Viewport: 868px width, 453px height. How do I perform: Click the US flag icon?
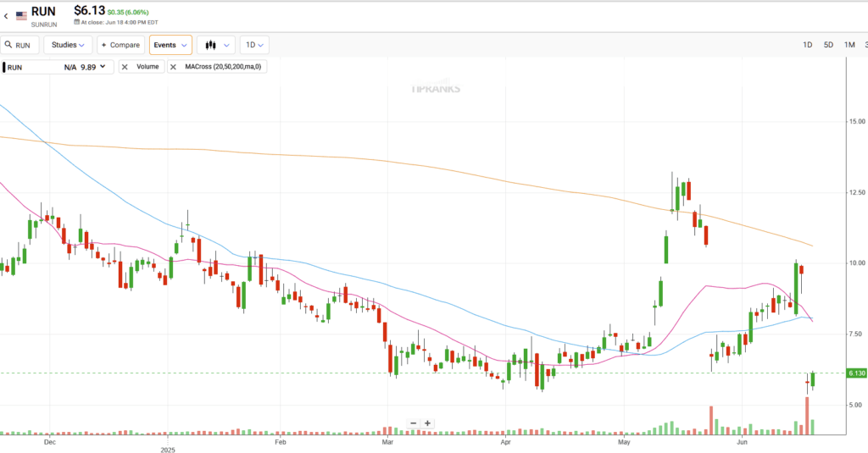[21, 16]
